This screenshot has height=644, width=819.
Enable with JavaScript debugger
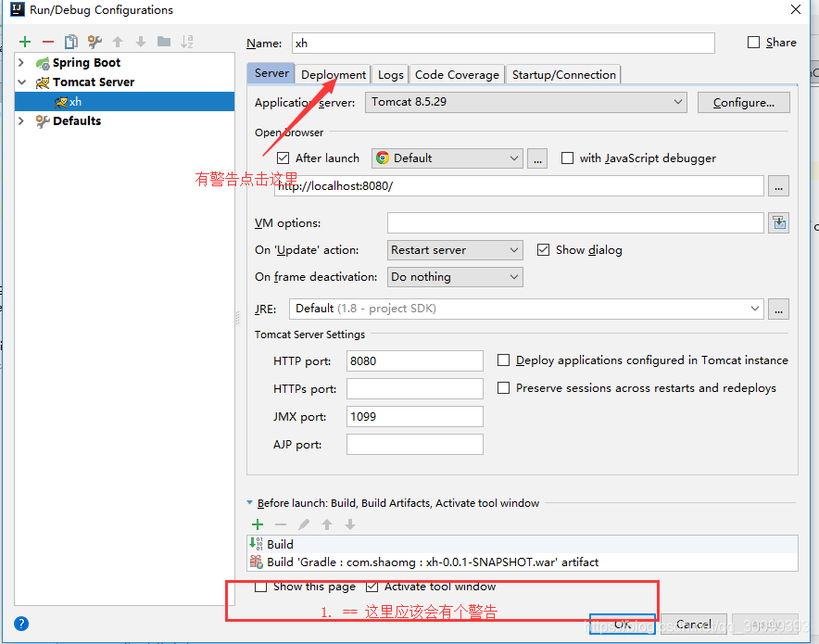(x=567, y=158)
